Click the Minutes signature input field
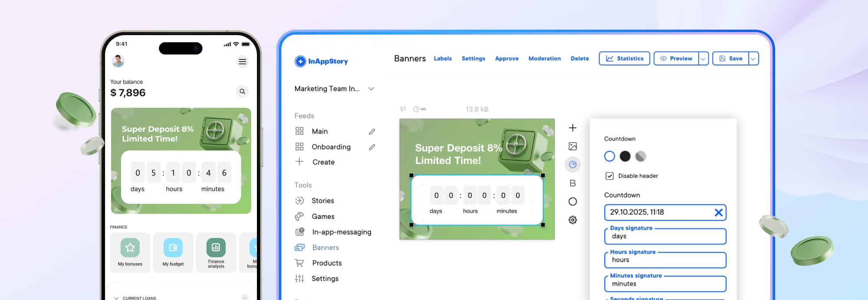868x300 pixels. tap(665, 284)
